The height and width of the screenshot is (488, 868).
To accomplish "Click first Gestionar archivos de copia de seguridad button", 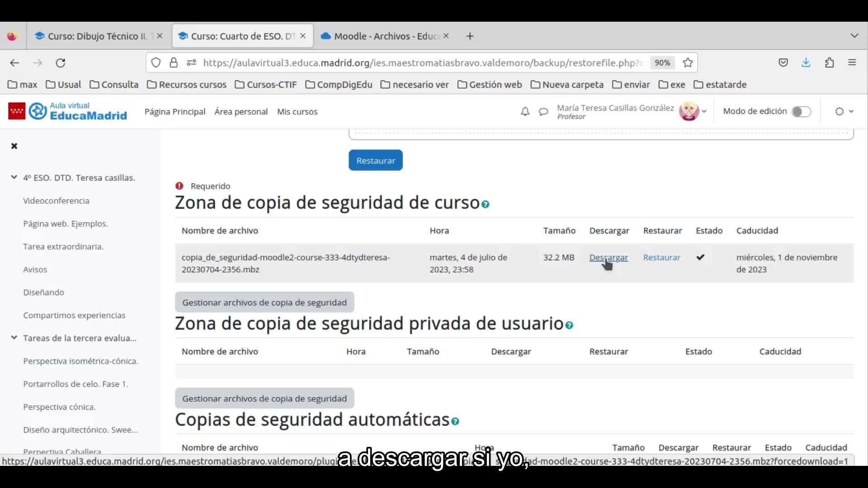I will 264,302.
